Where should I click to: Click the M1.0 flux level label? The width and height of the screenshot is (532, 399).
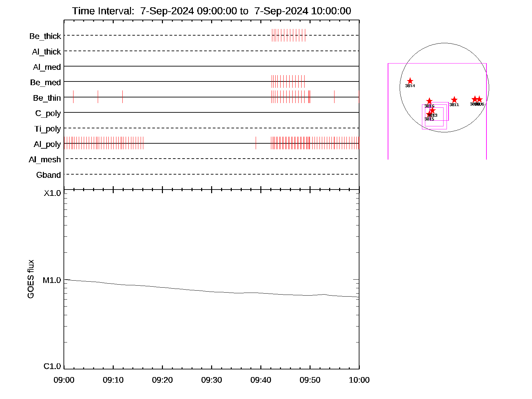[x=52, y=280]
